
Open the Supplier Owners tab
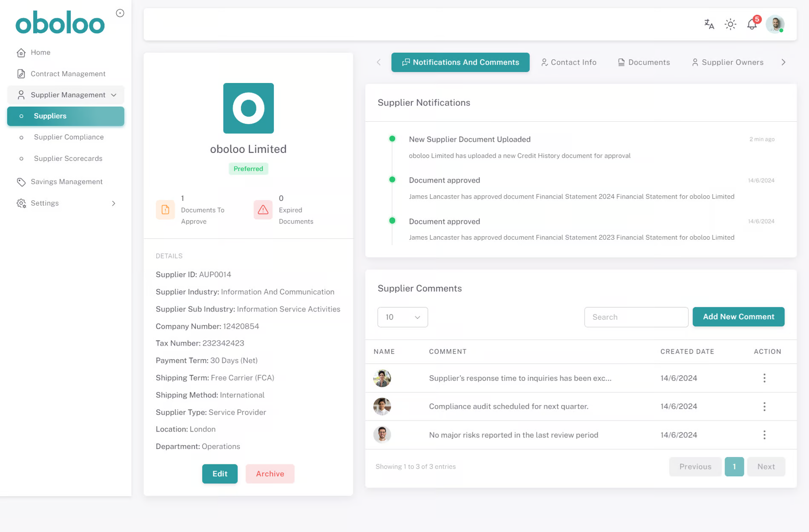point(727,62)
